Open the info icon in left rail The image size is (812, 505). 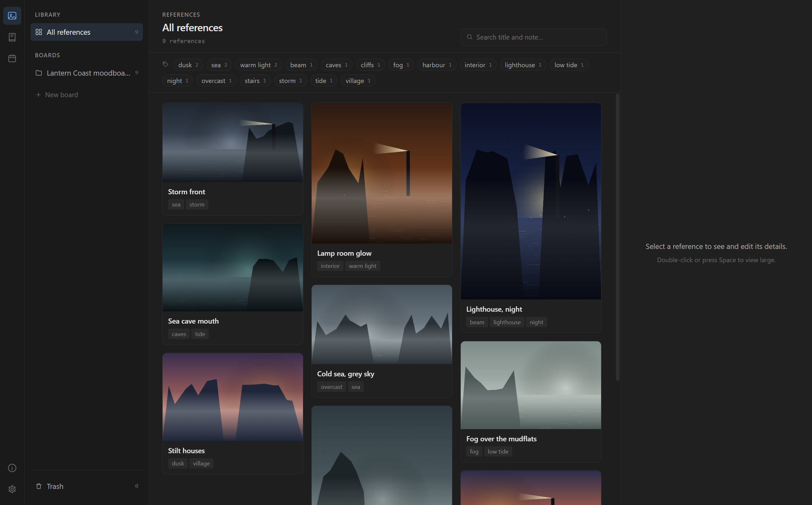coord(12,468)
